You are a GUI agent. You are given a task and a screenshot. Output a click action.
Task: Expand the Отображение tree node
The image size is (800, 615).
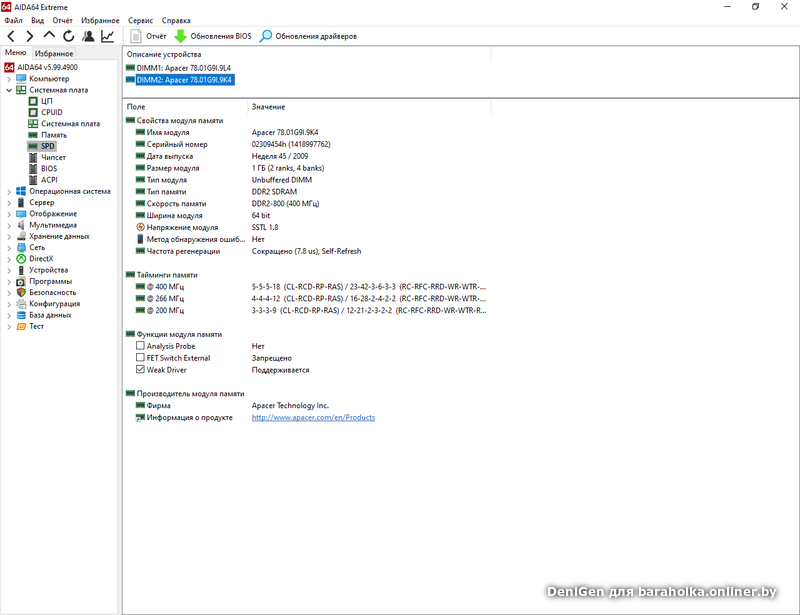point(9,214)
